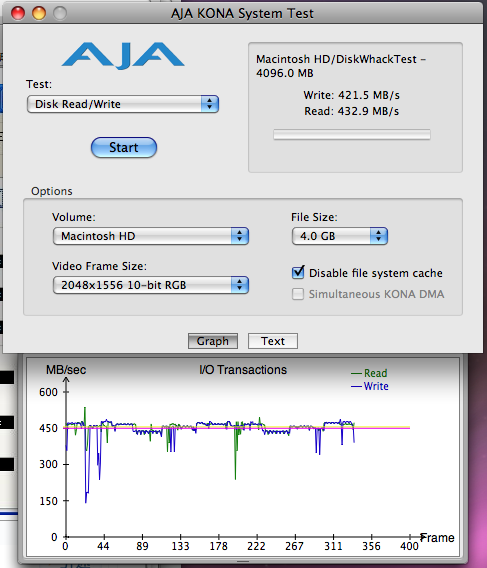Image resolution: width=487 pixels, height=568 pixels.
Task: Switch to the Graph view tab
Action: pos(213,341)
